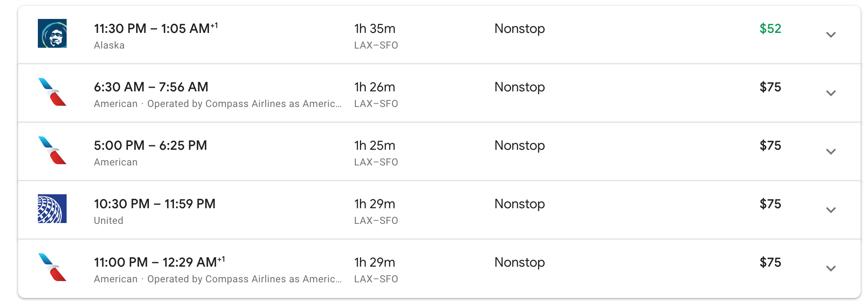Click Nonstop label on 1h 25m flight
This screenshot has width=868, height=307.
pyautogui.click(x=520, y=145)
